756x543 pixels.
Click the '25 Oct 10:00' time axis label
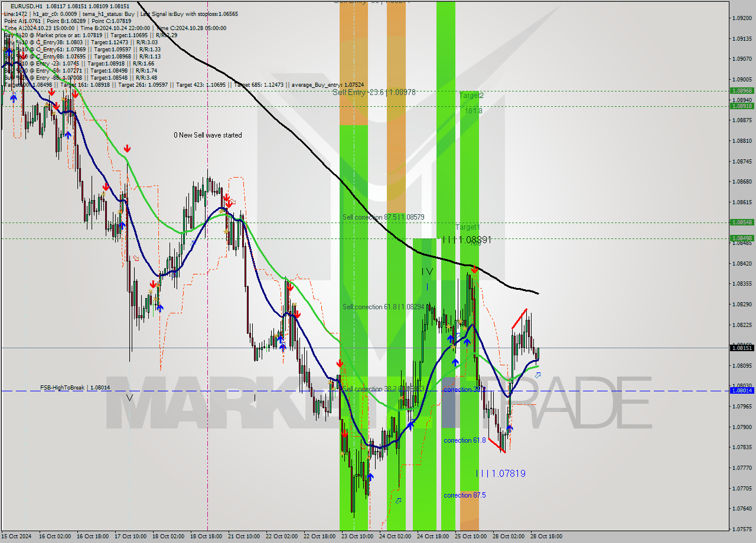(x=470, y=537)
